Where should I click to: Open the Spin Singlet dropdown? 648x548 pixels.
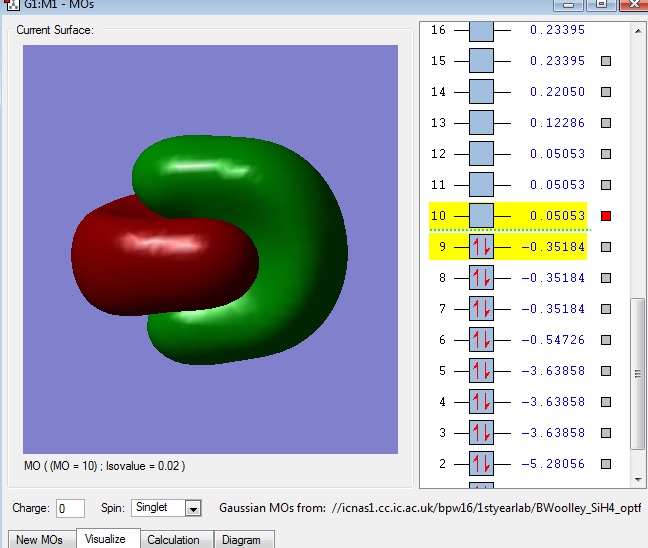[x=166, y=508]
